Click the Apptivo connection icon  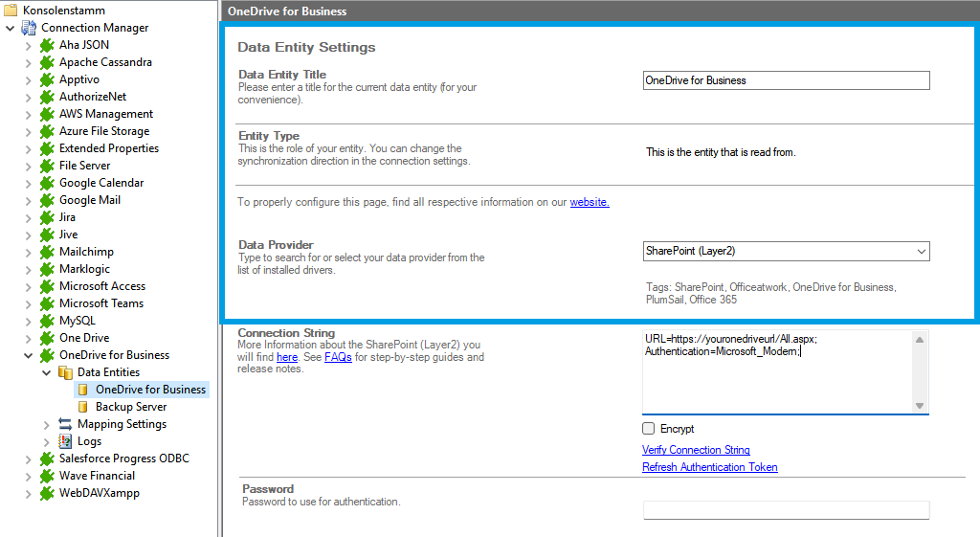[47, 79]
